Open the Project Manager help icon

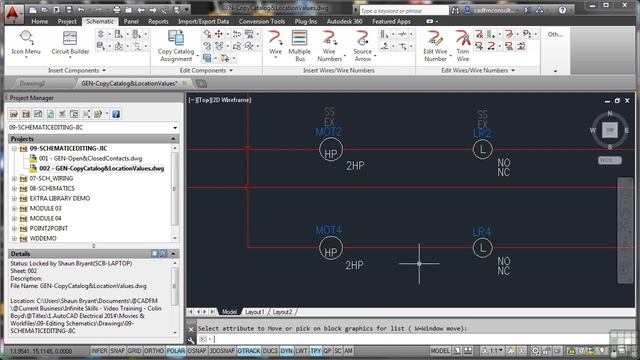(x=116, y=114)
